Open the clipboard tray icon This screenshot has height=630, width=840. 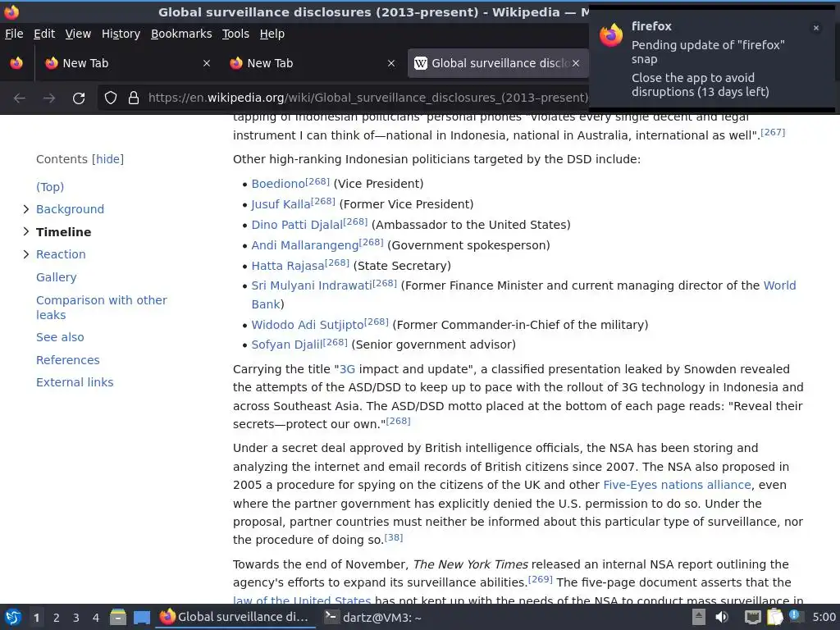pos(774,617)
